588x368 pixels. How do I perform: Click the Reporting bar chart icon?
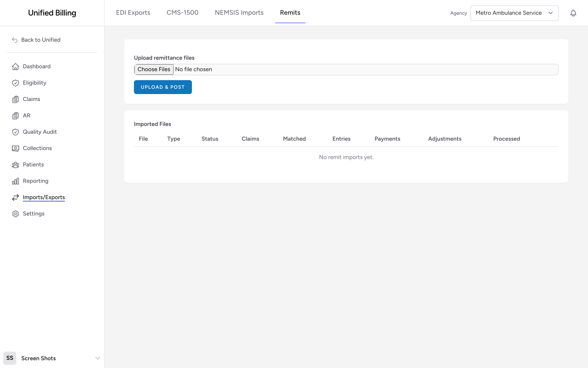click(16, 181)
